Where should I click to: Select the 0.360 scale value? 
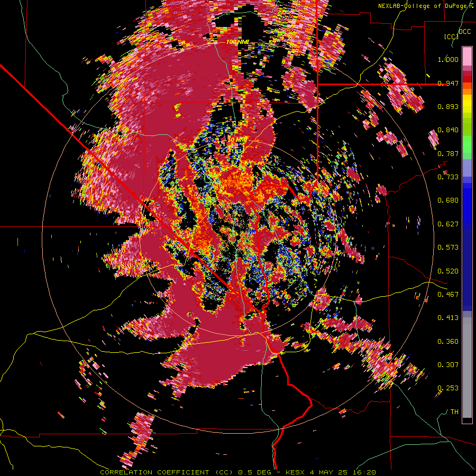(448, 341)
